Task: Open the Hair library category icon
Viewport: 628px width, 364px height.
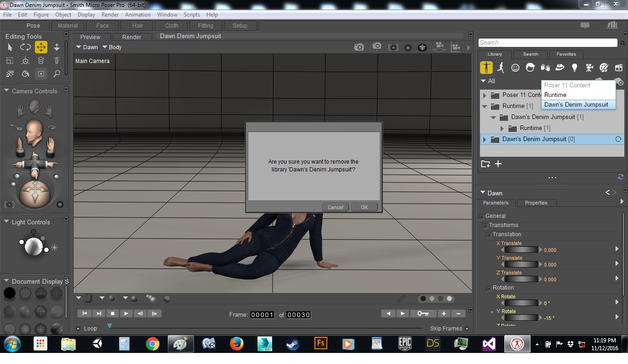Action: click(530, 68)
